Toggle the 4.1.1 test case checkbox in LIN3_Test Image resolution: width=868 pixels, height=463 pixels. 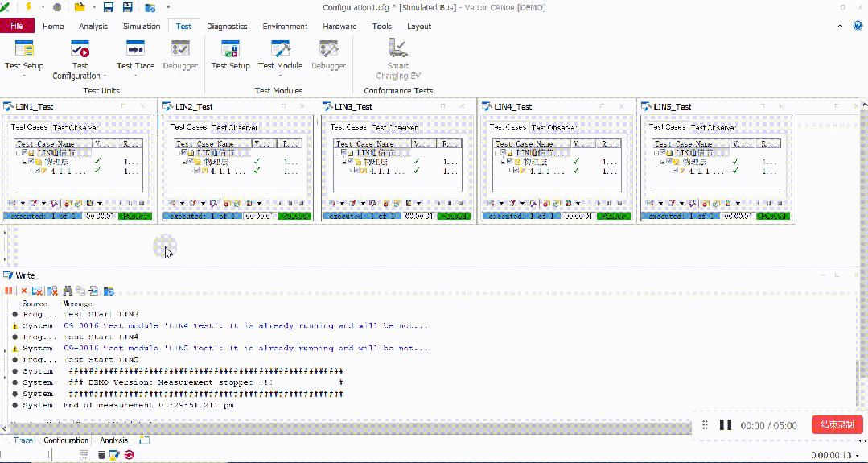coord(356,171)
